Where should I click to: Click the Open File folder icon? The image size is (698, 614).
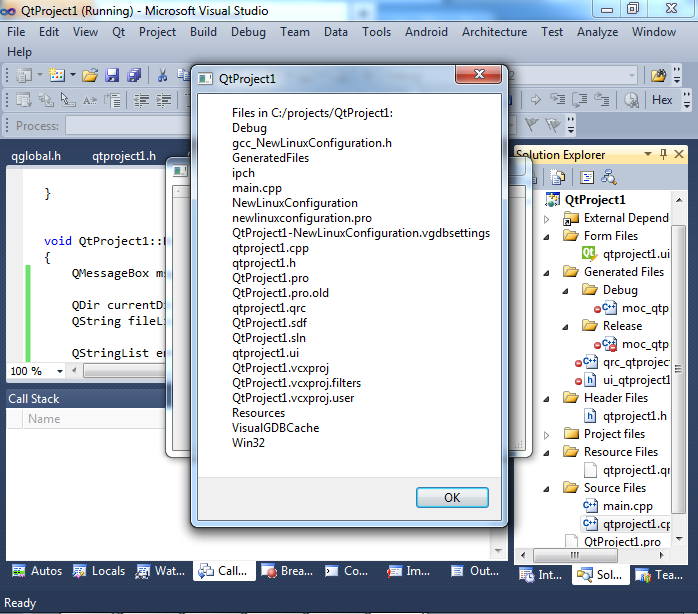click(89, 75)
